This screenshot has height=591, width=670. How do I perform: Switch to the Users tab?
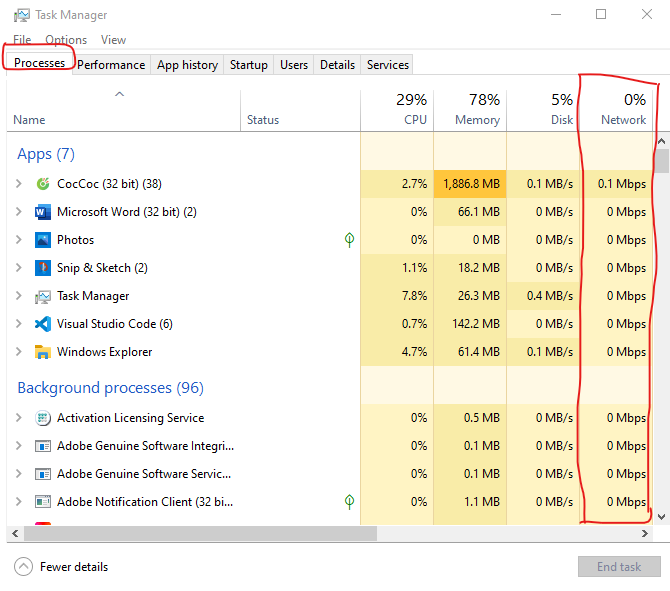(x=294, y=65)
